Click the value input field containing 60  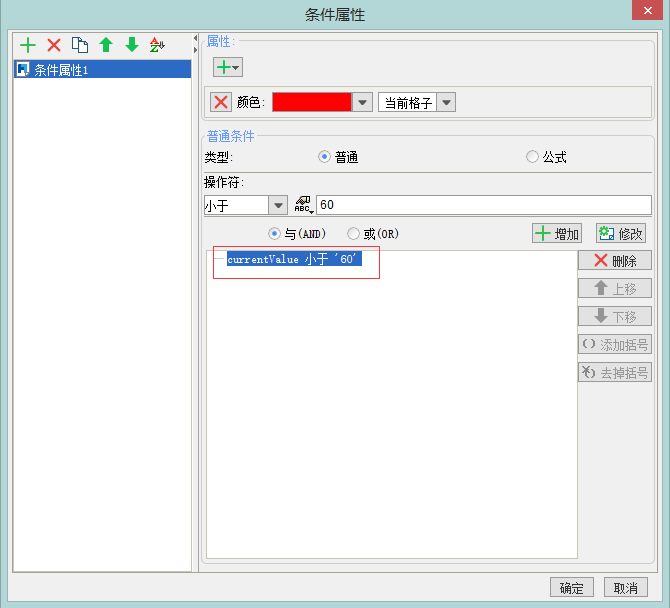click(484, 205)
